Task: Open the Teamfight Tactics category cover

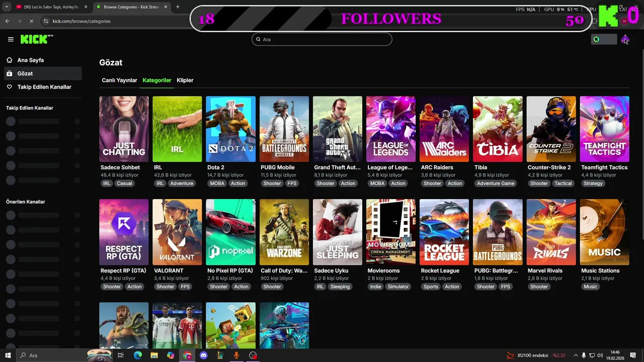Action: (x=604, y=129)
